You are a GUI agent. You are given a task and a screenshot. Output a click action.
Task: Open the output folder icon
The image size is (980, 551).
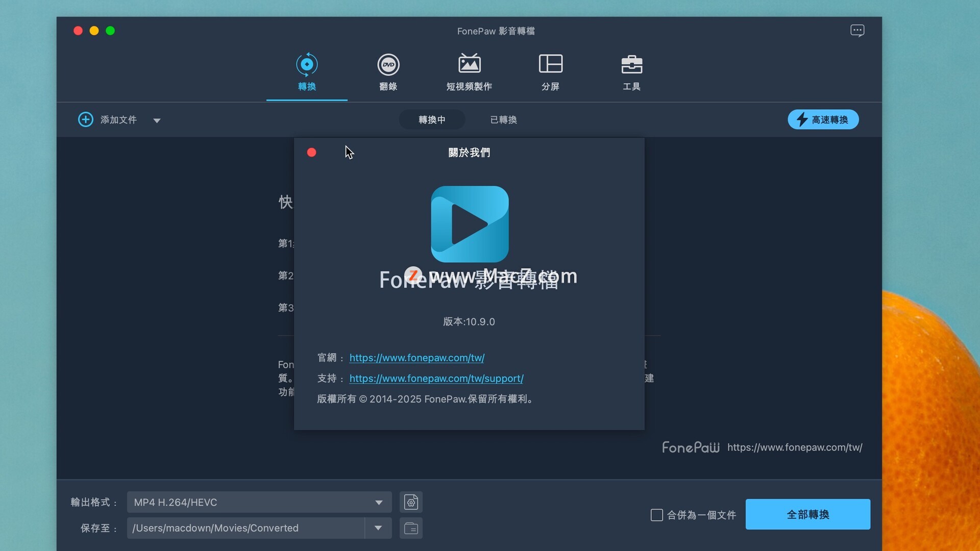pos(411,528)
